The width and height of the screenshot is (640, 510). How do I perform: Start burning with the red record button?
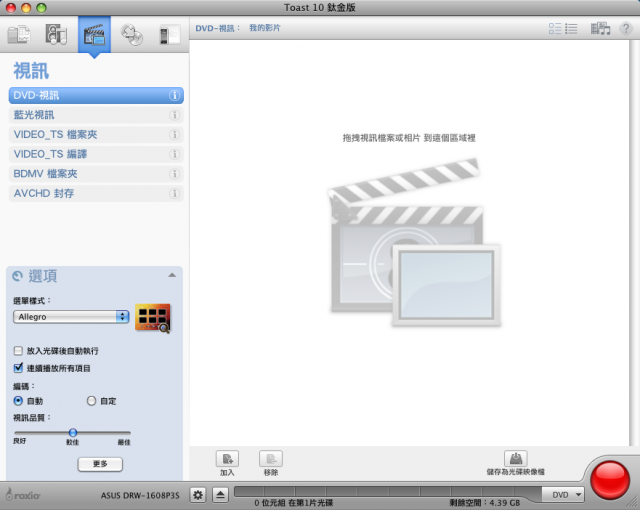pyautogui.click(x=610, y=481)
